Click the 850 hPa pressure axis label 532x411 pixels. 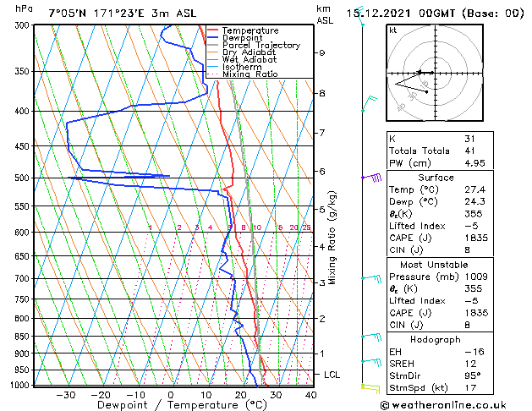pos(24,337)
